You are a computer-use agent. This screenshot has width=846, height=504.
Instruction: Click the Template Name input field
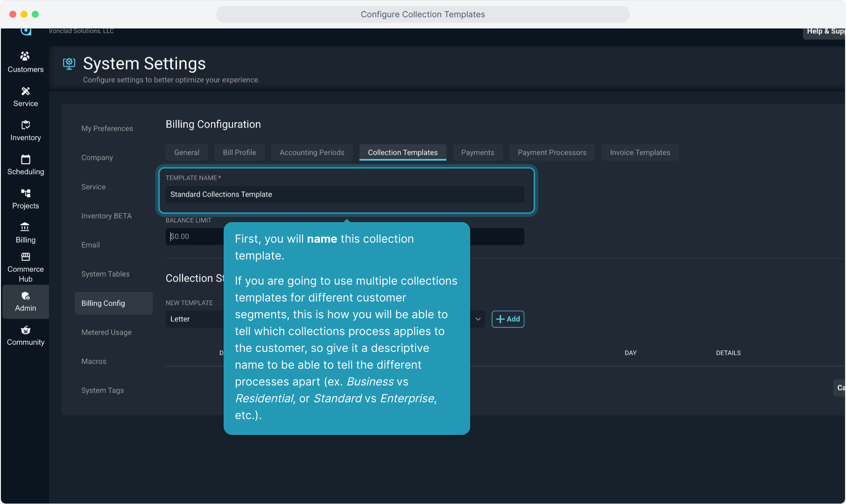[345, 195]
